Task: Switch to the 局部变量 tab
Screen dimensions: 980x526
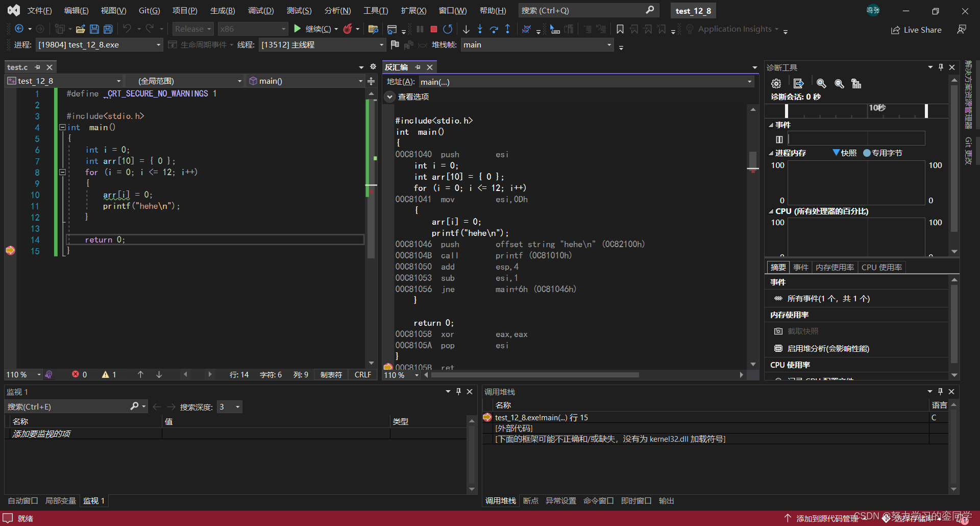Action: point(60,501)
